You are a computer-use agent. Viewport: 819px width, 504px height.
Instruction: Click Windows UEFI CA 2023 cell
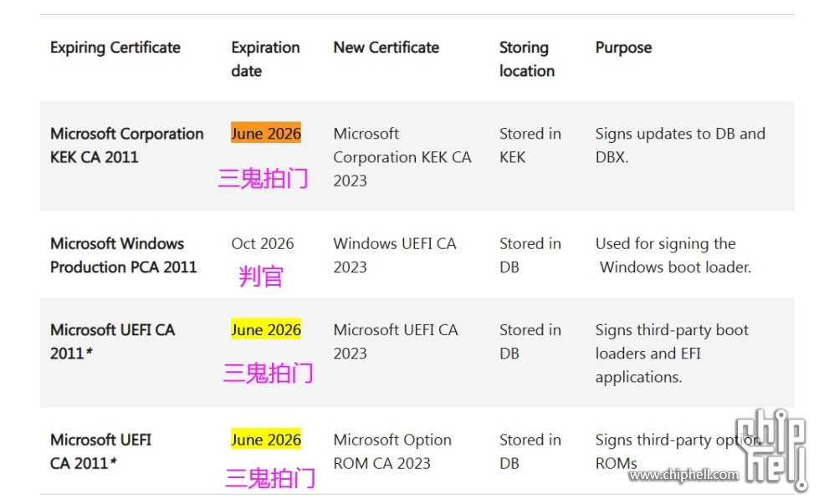(x=394, y=255)
